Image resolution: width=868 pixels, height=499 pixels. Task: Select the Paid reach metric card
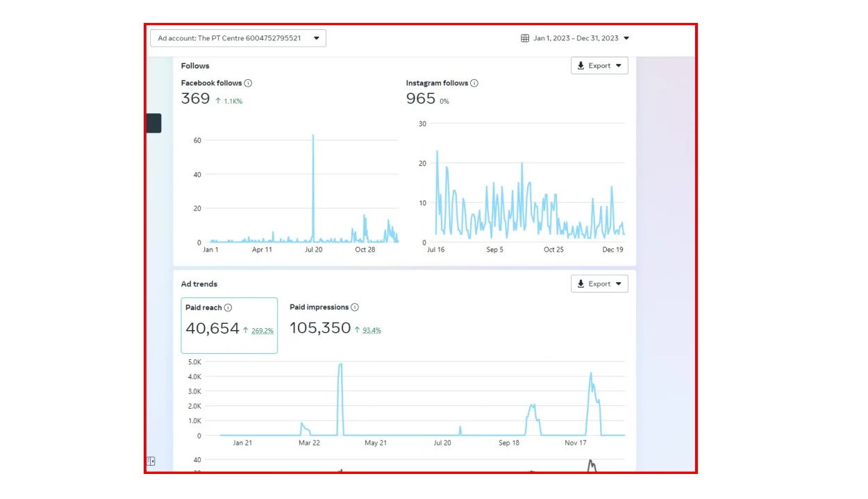(229, 325)
